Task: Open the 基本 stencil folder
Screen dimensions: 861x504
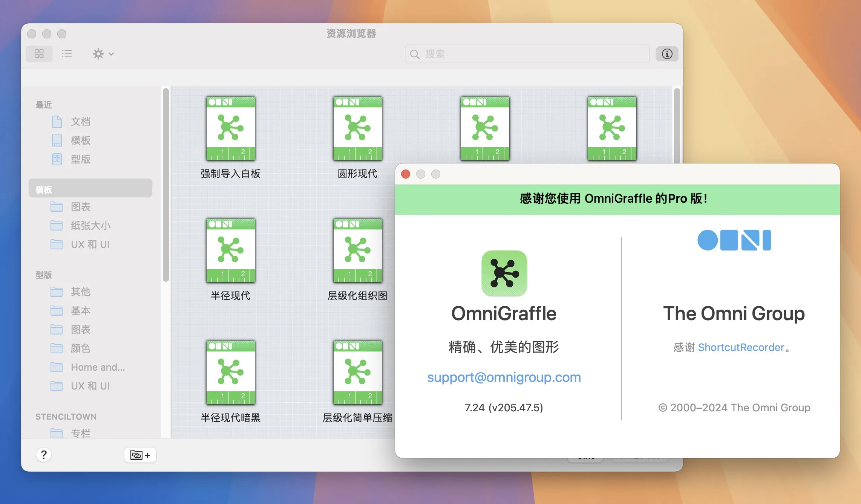Action: 81,311
